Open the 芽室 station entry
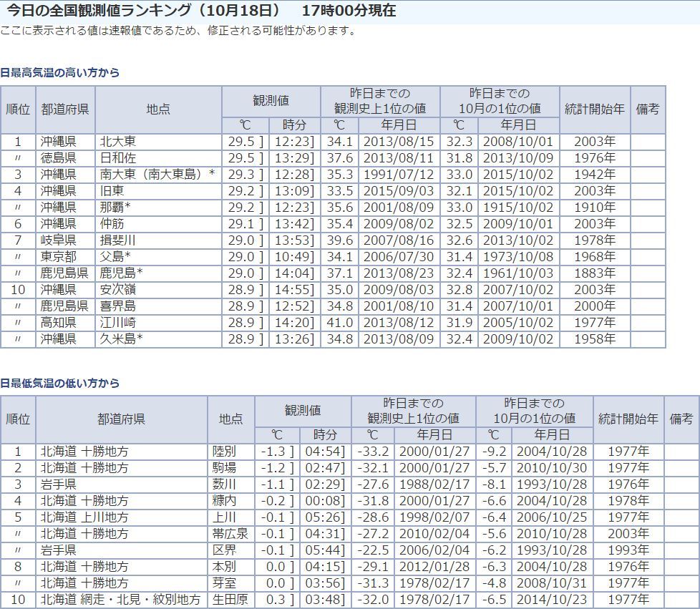The width and height of the screenshot is (700, 609). click(x=224, y=583)
